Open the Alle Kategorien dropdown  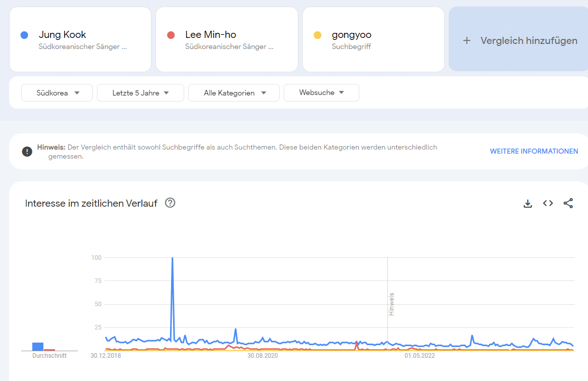(x=234, y=93)
